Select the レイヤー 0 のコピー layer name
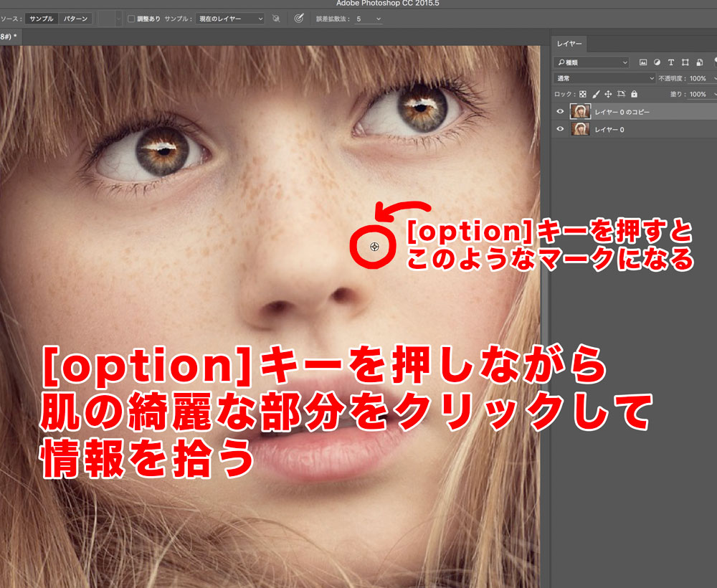Screen dimensions: 717x588 tap(622, 112)
